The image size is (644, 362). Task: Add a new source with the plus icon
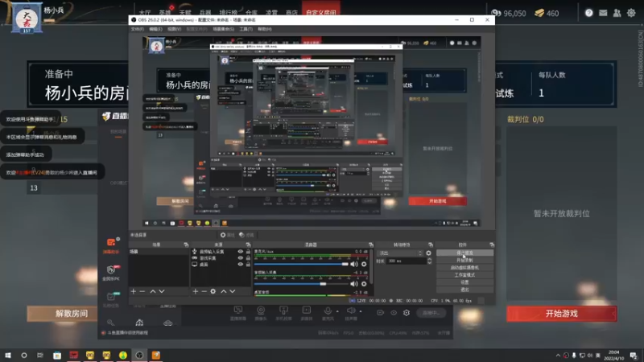(195, 291)
